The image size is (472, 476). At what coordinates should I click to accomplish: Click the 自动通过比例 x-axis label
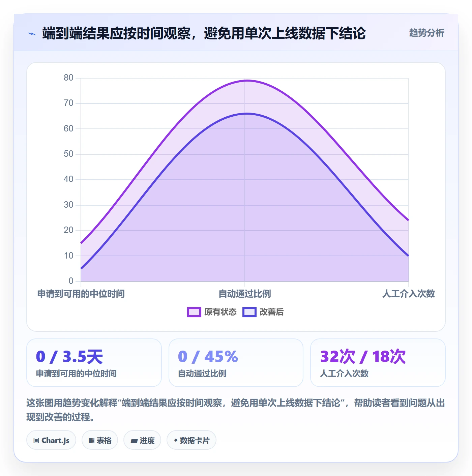click(x=245, y=294)
